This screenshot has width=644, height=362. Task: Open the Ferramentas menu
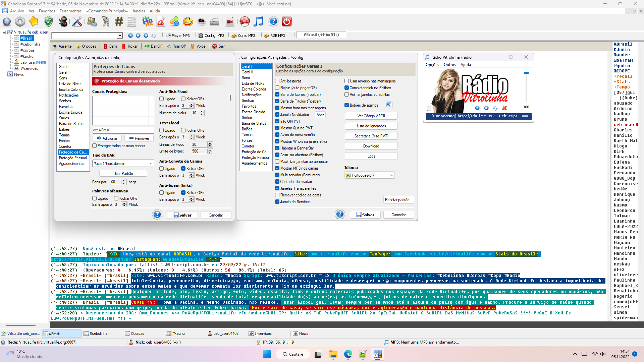point(70,11)
